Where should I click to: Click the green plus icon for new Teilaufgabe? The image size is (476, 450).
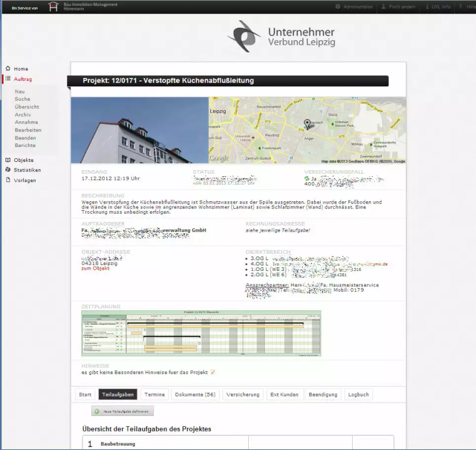[x=96, y=411]
